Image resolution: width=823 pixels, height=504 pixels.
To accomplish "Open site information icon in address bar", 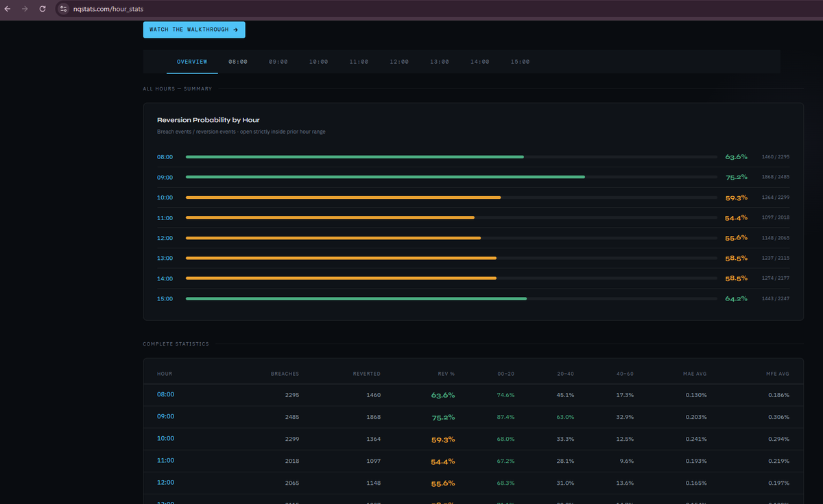I will (63, 9).
